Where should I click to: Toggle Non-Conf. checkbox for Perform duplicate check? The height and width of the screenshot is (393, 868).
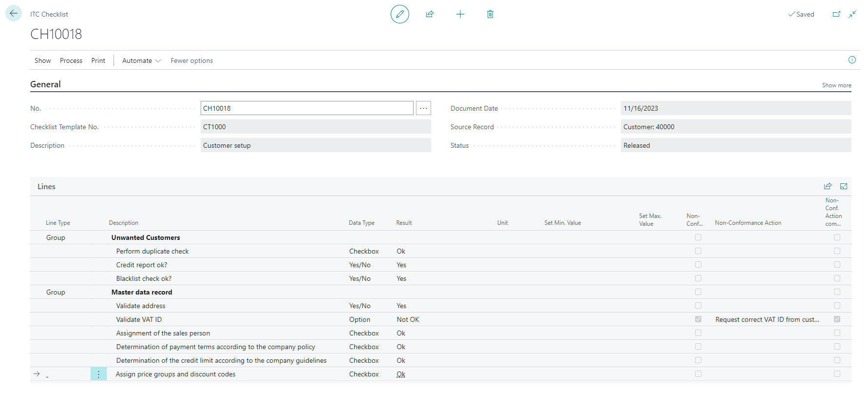(x=698, y=251)
